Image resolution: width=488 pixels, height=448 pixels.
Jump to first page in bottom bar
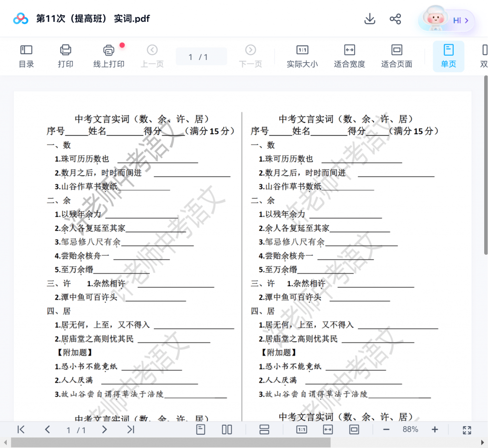pyautogui.click(x=21, y=429)
